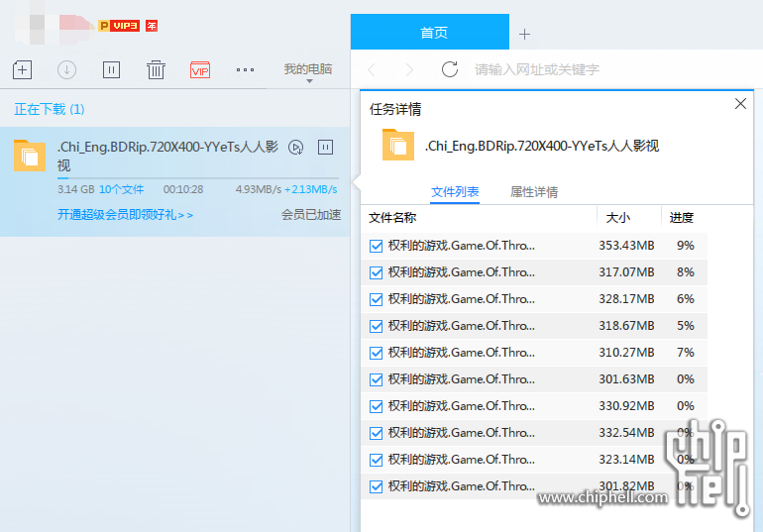This screenshot has height=532, width=763.
Task: Sort by the 大小 column header
Action: pos(617,217)
